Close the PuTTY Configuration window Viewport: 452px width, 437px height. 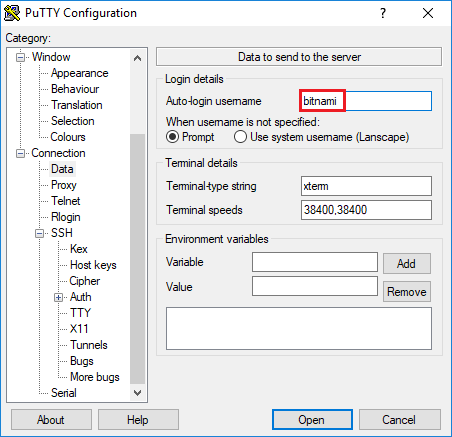pyautogui.click(x=428, y=13)
